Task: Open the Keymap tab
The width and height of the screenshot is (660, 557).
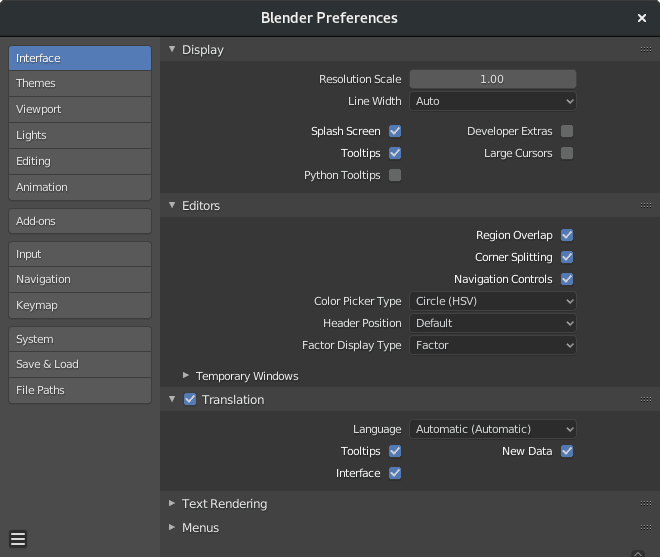Action: tap(80, 306)
